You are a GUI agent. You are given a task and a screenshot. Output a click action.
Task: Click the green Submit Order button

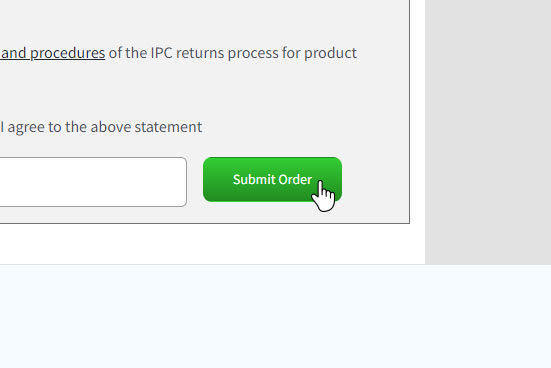[x=272, y=179]
